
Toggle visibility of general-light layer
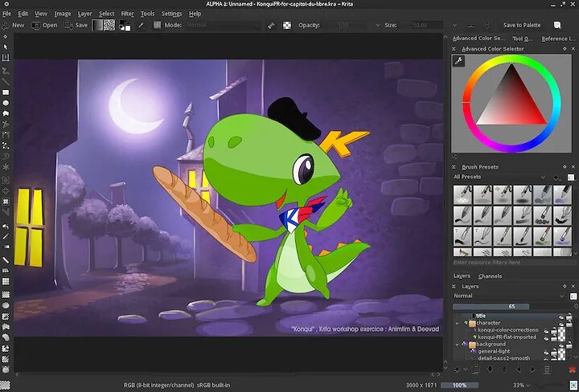548,351
